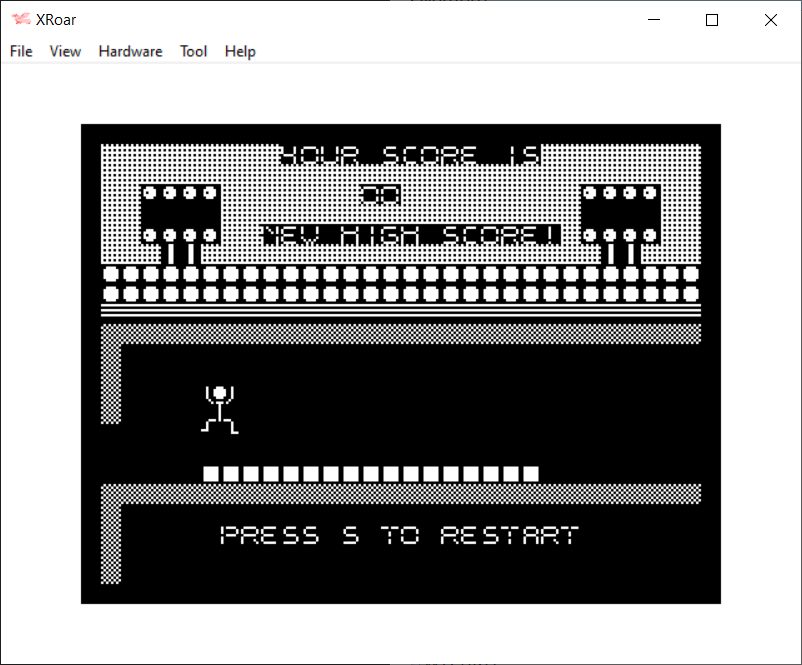Viewport: 802px width, 665px height.
Task: Click the PRESS S TO RESTART text
Action: [399, 535]
